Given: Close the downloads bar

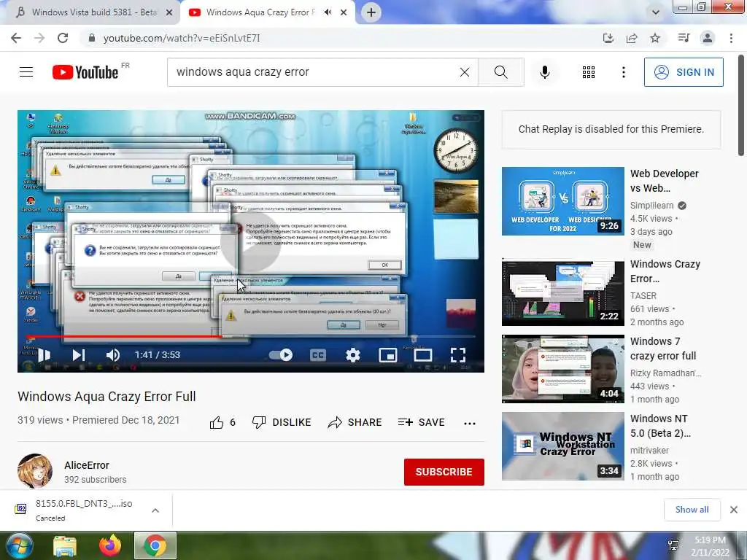Looking at the screenshot, I should pyautogui.click(x=734, y=510).
